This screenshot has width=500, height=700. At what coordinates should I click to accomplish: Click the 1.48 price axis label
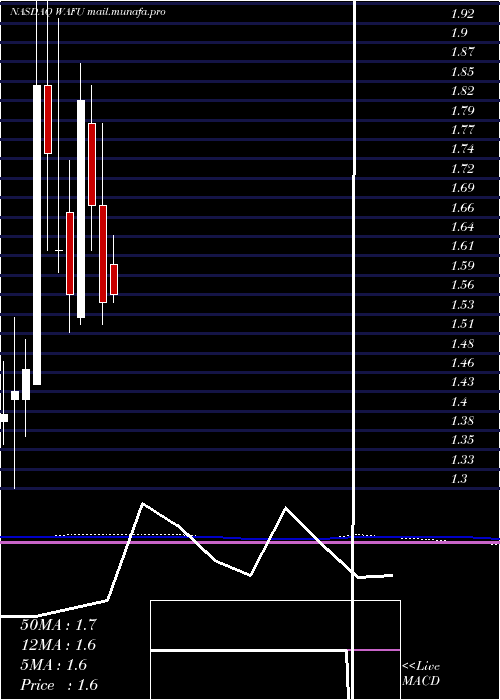point(462,343)
